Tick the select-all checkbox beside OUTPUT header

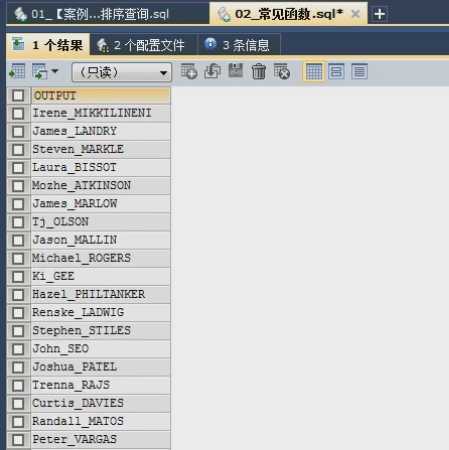tap(18, 96)
